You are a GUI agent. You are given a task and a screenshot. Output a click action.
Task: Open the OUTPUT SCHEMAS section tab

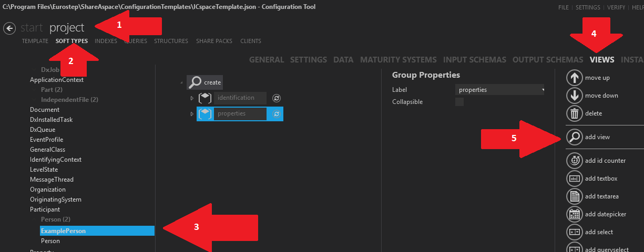point(548,60)
